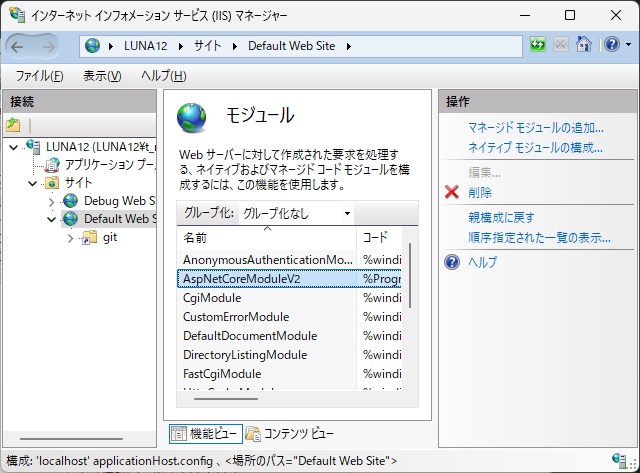This screenshot has height=473, width=640.
Task: Collapse the サイト tree node
Action: click(x=33, y=183)
